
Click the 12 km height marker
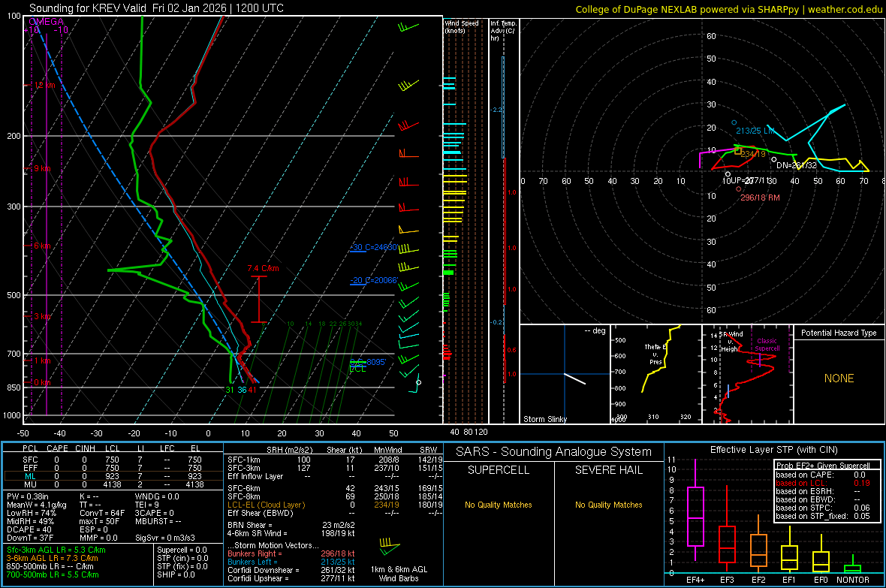[x=45, y=86]
